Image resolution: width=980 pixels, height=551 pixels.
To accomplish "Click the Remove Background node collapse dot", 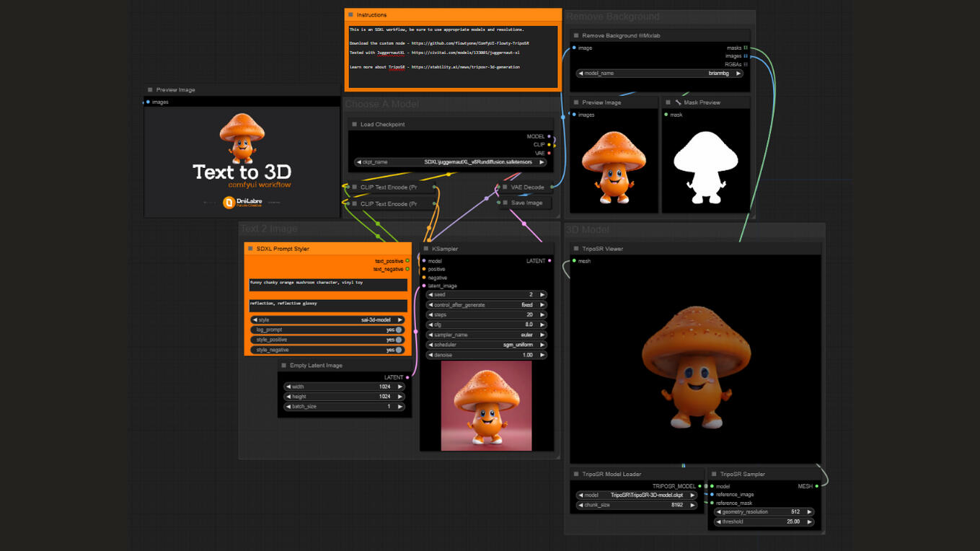I will pos(576,35).
